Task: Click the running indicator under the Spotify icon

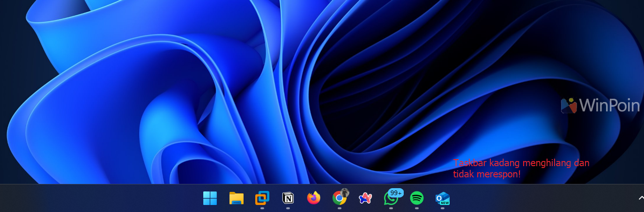Action: 416,208
